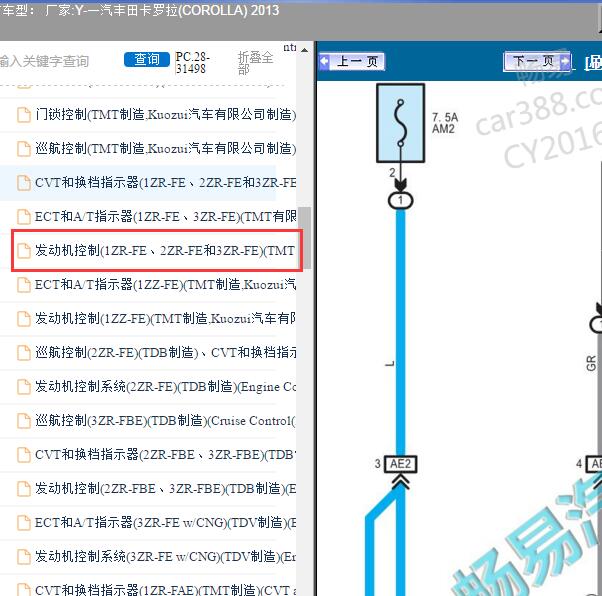Click the scroll-up arrow above the list
The width and height of the screenshot is (602, 596).
(304, 50)
